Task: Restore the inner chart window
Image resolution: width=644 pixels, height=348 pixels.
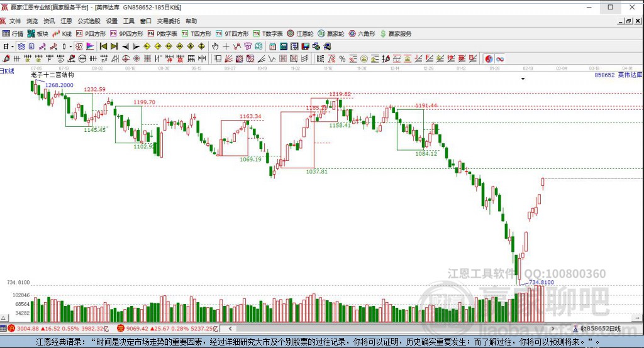Action: coord(629,21)
